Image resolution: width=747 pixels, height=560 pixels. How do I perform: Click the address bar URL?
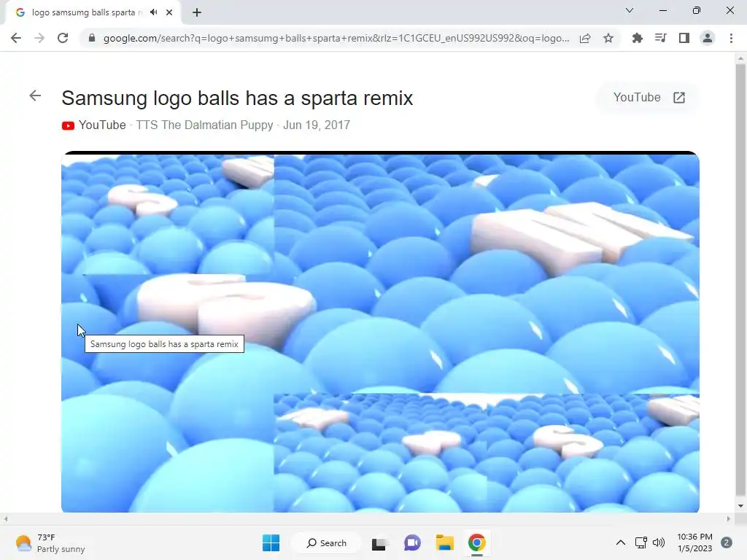pyautogui.click(x=336, y=38)
